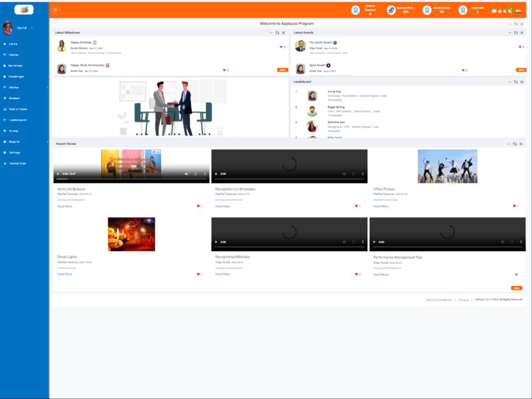532x399 pixels.
Task: Seek on Work Life Balance video progress bar
Action: [x=131, y=179]
